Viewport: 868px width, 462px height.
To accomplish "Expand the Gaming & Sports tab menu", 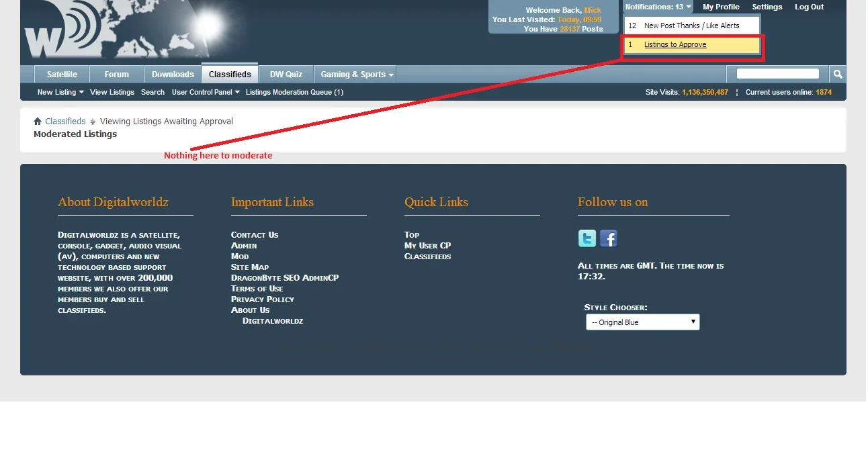I will [357, 75].
